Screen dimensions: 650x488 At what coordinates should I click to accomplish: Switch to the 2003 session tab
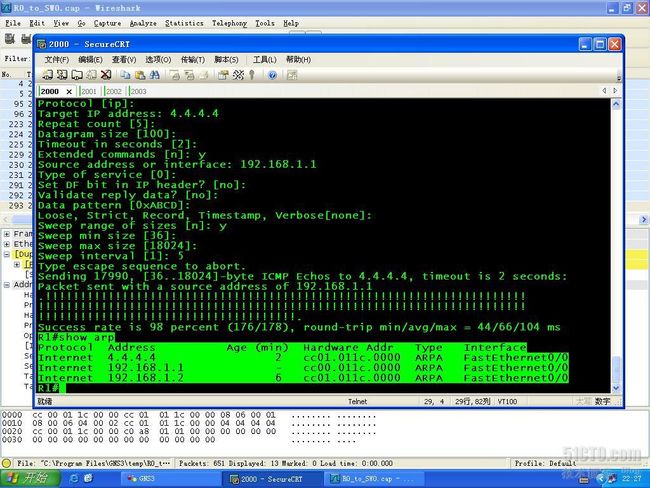(x=138, y=92)
